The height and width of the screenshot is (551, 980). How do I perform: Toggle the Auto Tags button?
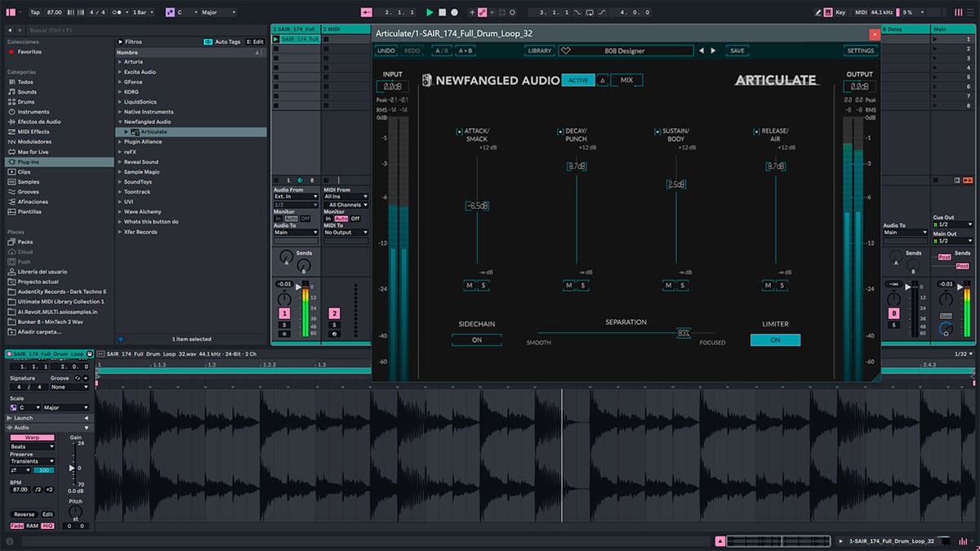coord(222,42)
